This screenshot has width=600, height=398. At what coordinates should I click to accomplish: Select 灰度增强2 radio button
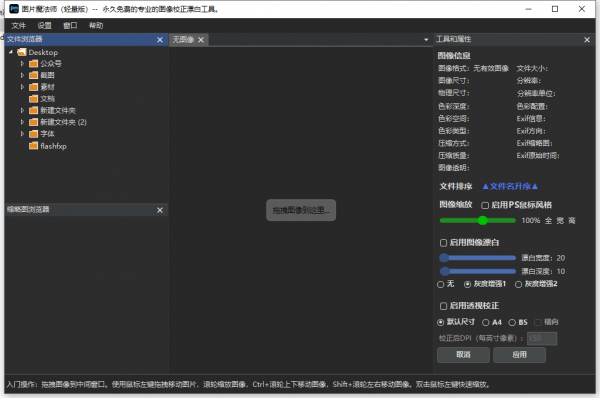point(518,284)
